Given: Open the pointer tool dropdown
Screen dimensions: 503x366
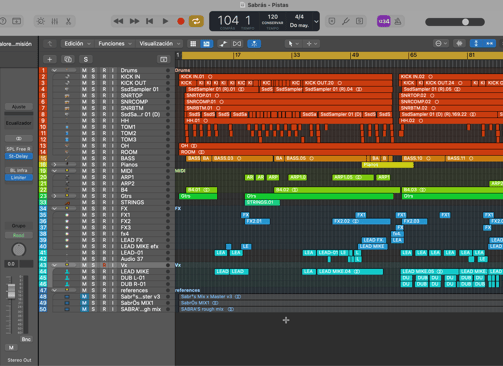Looking at the screenshot, I should [293, 44].
